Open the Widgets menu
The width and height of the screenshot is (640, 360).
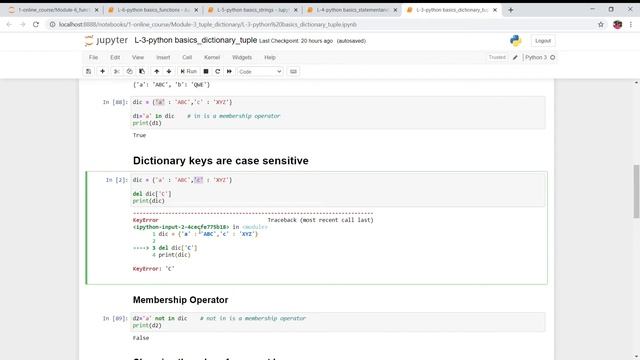pyautogui.click(x=242, y=58)
